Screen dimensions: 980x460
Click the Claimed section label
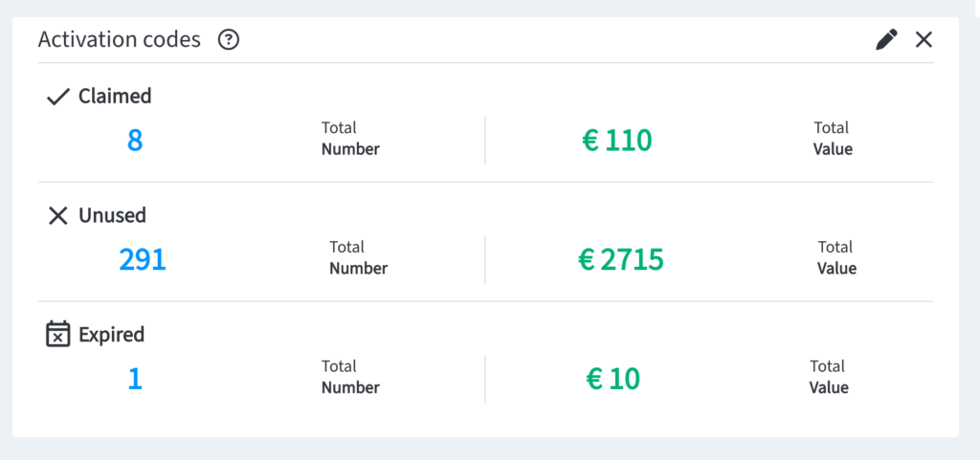(115, 97)
